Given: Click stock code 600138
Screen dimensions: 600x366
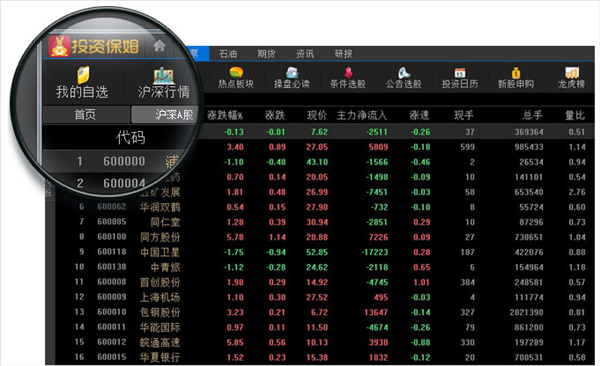Looking at the screenshot, I should point(112,267).
